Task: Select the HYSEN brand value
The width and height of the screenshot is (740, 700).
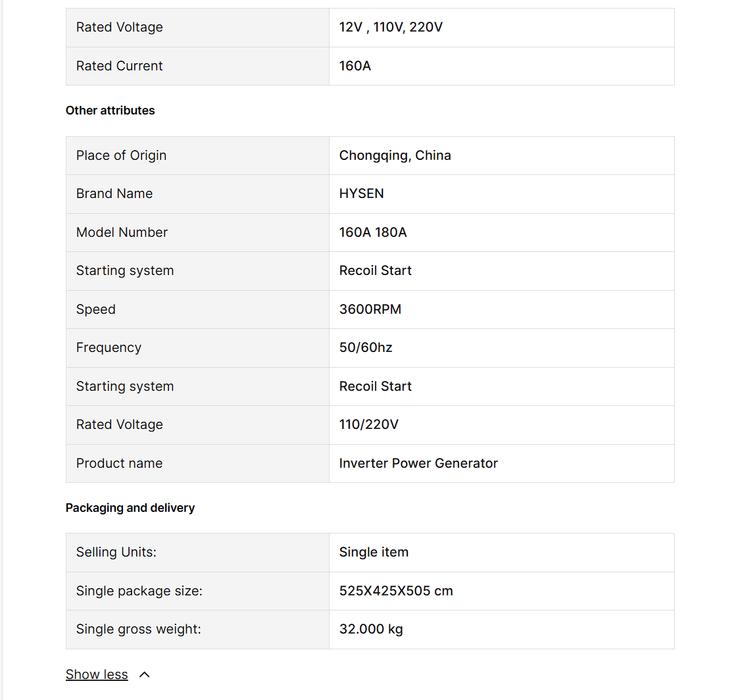Action: click(361, 193)
